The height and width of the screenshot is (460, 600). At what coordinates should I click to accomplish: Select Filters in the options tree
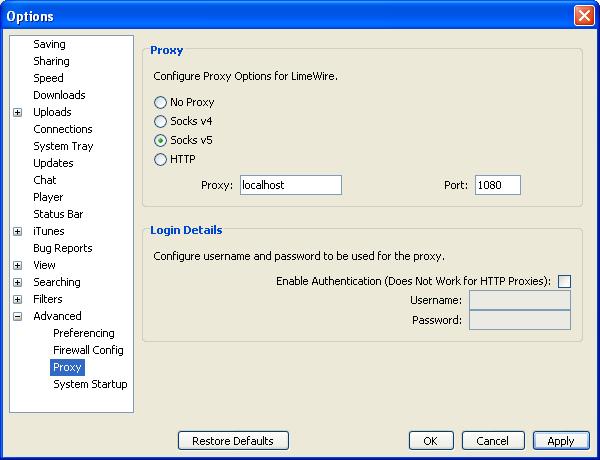[x=47, y=299]
